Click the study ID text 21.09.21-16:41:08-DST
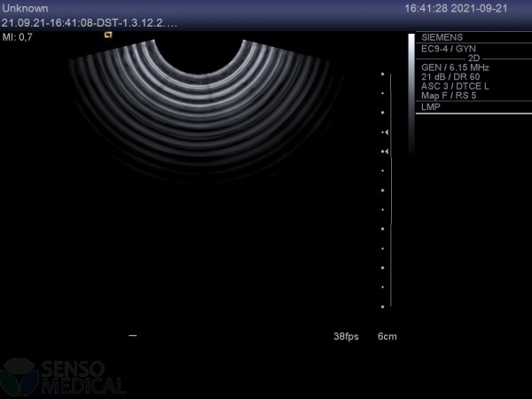This screenshot has width=532, height=399. [x=89, y=21]
